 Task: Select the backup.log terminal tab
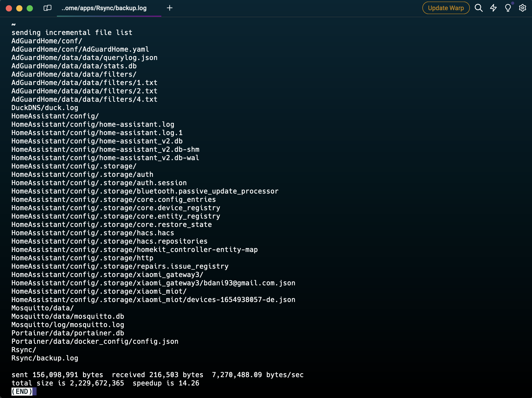[109, 8]
